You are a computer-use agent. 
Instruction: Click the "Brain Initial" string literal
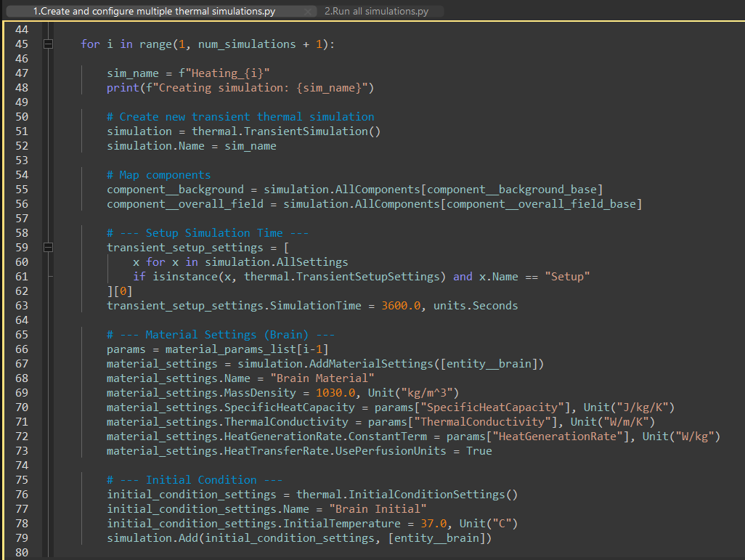pyautogui.click(x=378, y=509)
